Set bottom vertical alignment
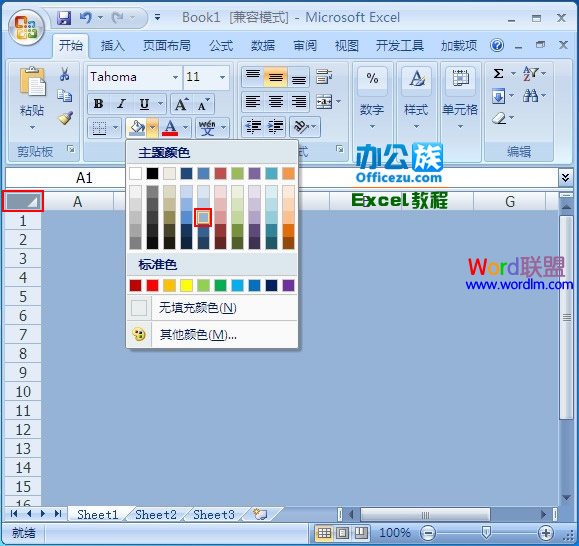This screenshot has height=546, width=579. click(299, 77)
